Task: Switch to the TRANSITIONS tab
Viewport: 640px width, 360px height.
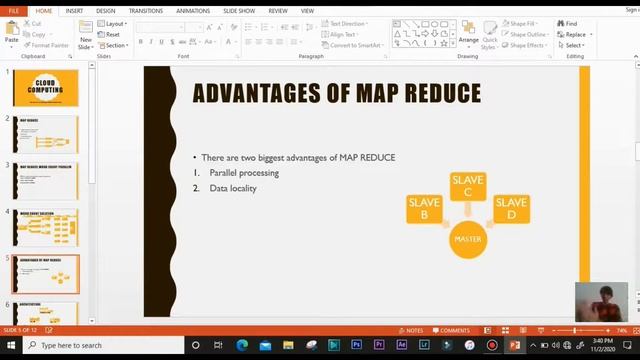Action: (146, 11)
